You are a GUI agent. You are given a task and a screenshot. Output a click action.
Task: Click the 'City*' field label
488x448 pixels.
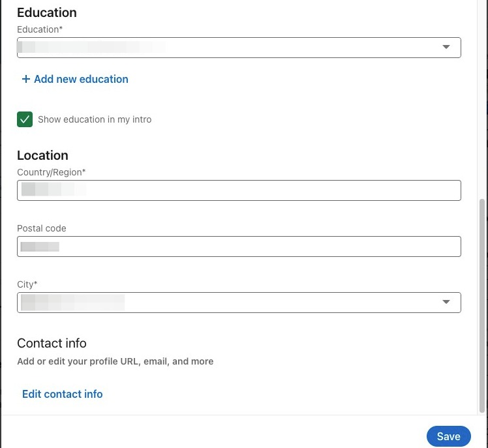pyautogui.click(x=27, y=284)
